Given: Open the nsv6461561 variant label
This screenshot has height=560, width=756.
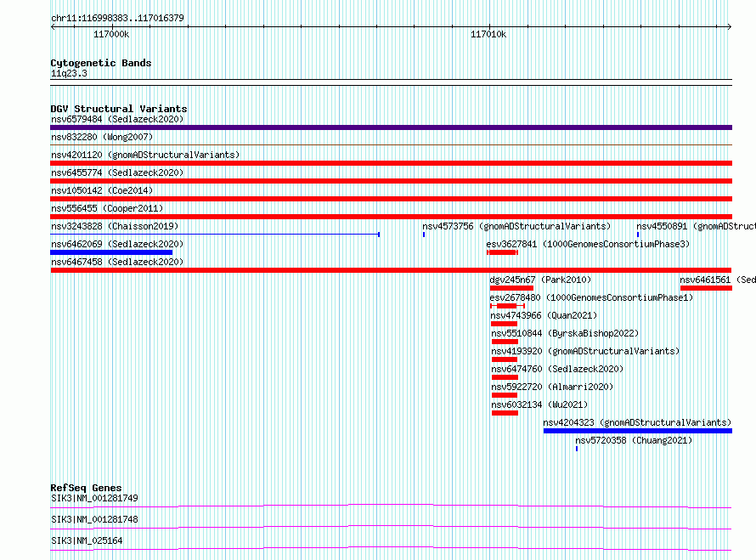Looking at the screenshot, I should (718, 280).
